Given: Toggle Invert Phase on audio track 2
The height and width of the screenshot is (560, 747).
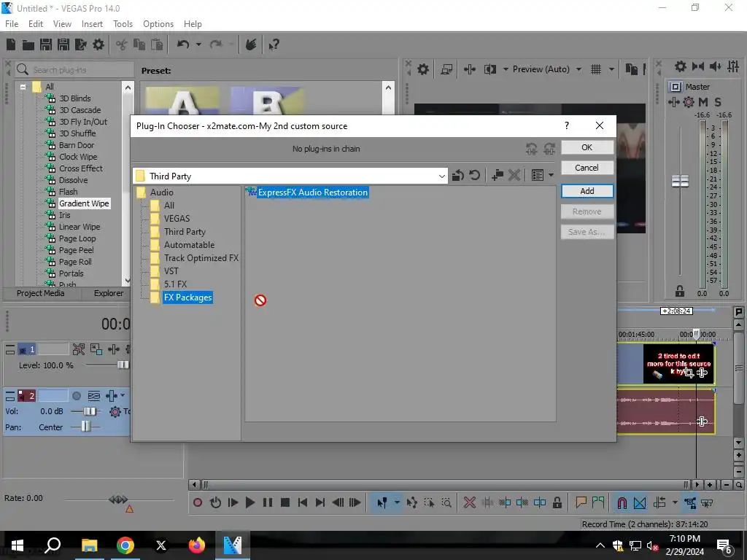Looking at the screenshot, I should (x=94, y=396).
